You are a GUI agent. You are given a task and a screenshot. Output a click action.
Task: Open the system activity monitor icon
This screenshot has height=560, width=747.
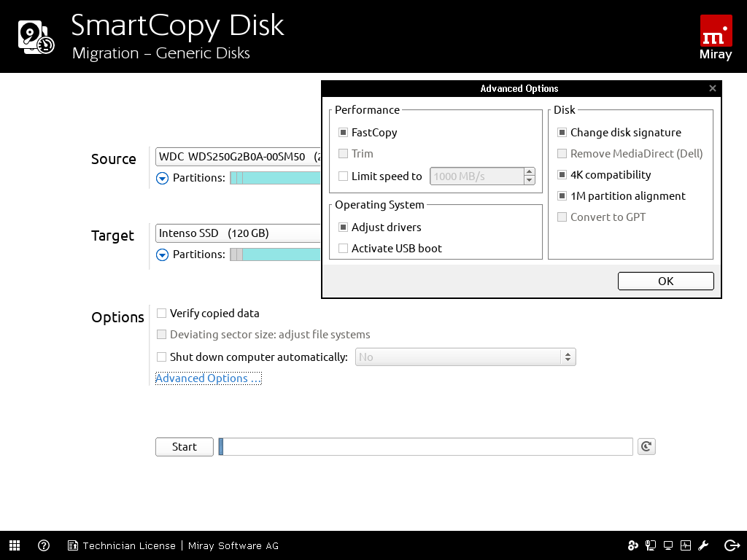[686, 545]
